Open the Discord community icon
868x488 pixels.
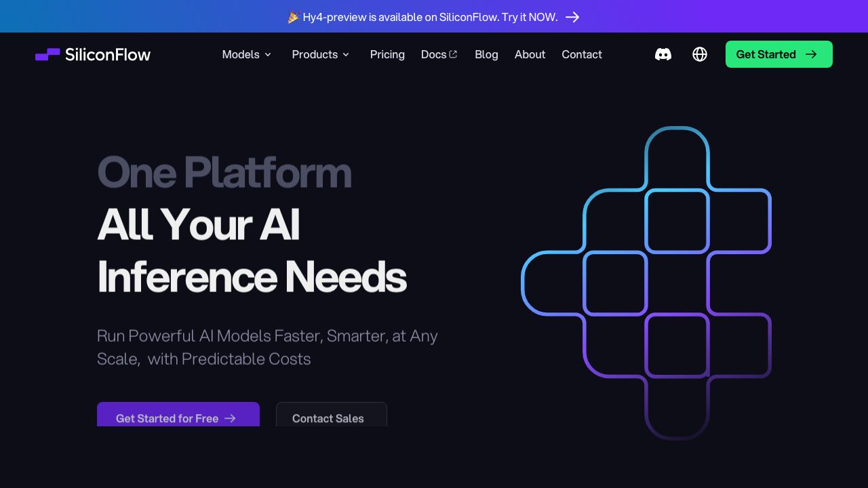[x=663, y=54]
